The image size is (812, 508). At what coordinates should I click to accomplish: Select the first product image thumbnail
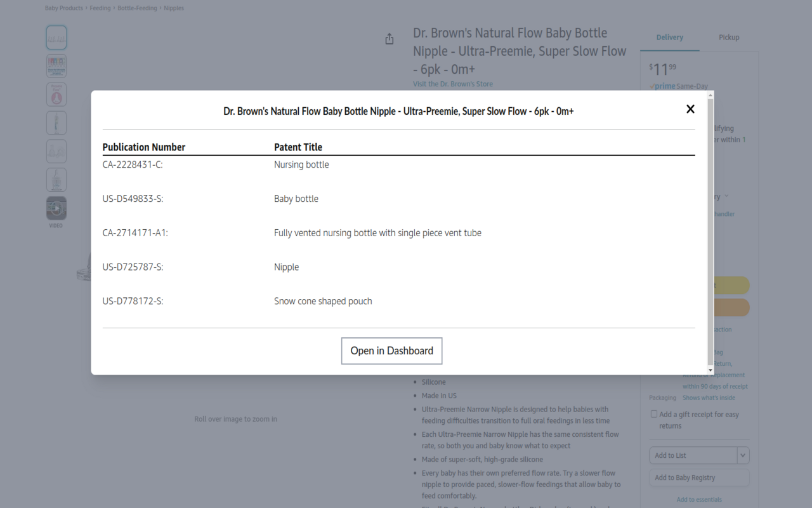(56, 37)
